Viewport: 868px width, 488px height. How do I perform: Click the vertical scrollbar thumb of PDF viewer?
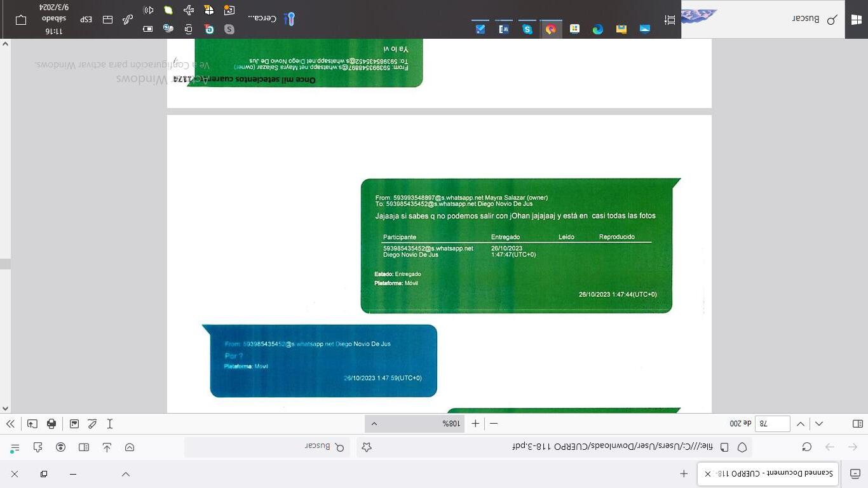(x=5, y=264)
